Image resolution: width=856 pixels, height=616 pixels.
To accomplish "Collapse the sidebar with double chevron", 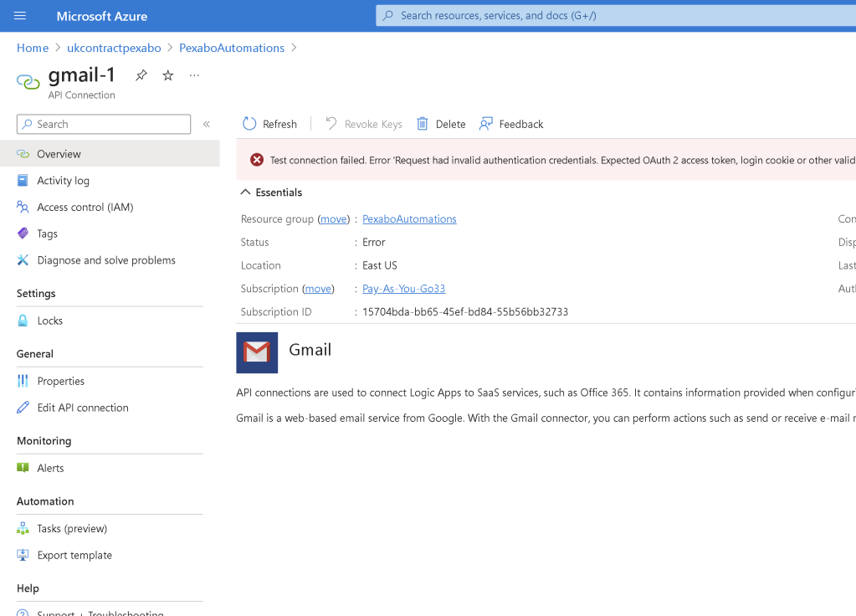I will click(207, 124).
